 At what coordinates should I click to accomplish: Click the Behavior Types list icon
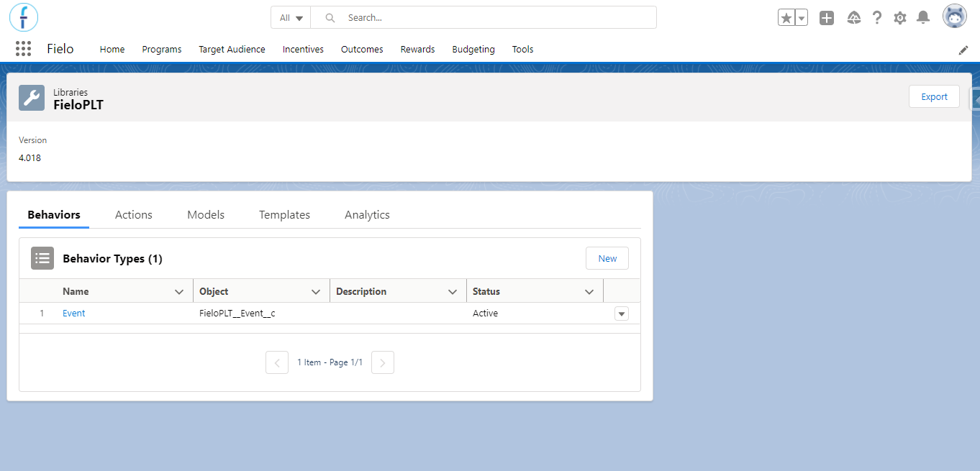pyautogui.click(x=42, y=258)
